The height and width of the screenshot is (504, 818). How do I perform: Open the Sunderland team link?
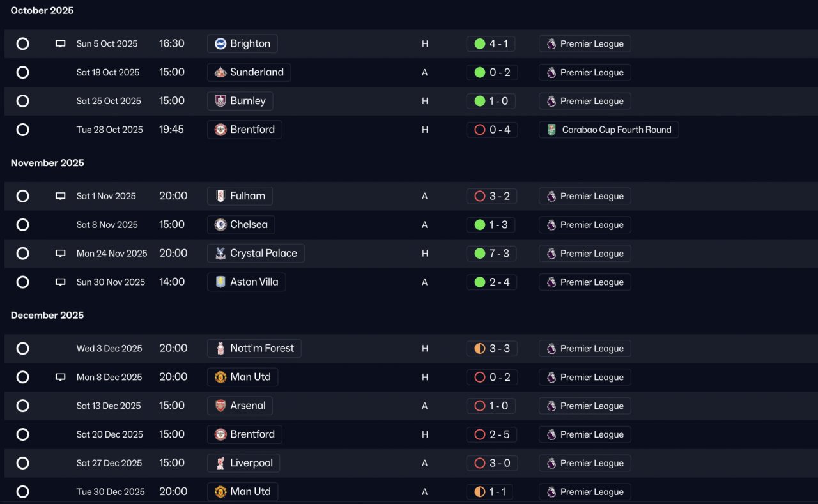(x=249, y=72)
